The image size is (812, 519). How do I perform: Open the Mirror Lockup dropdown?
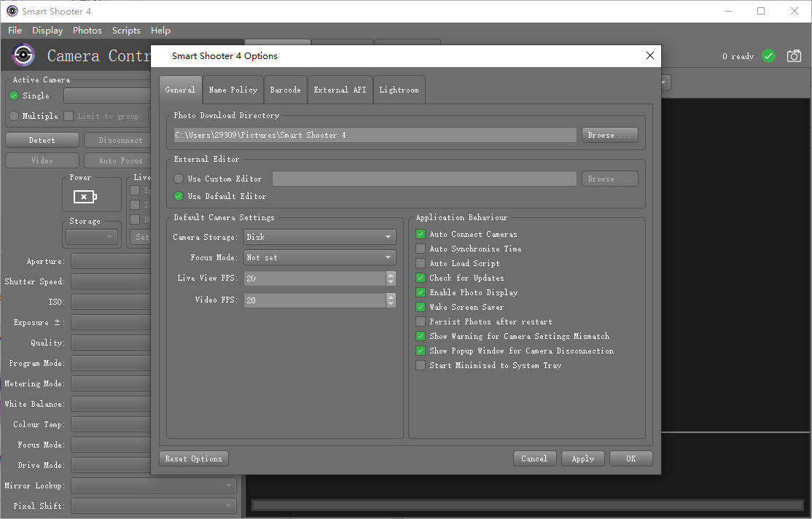click(154, 485)
